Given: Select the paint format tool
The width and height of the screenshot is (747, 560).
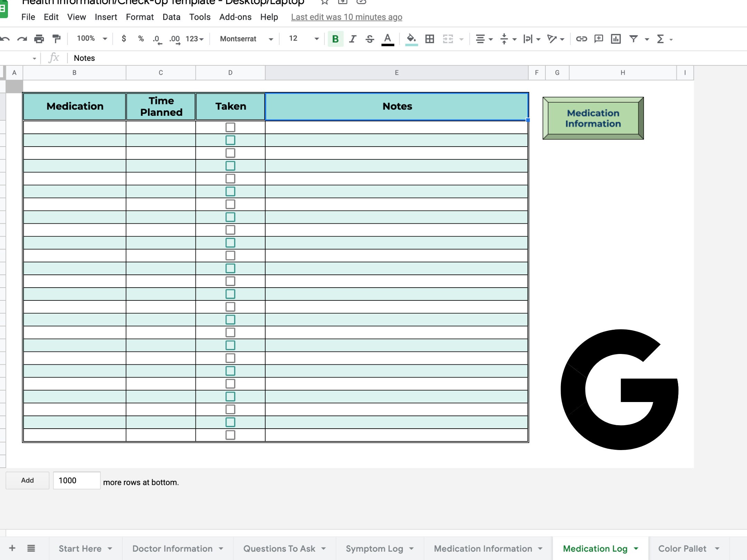Looking at the screenshot, I should (55, 39).
